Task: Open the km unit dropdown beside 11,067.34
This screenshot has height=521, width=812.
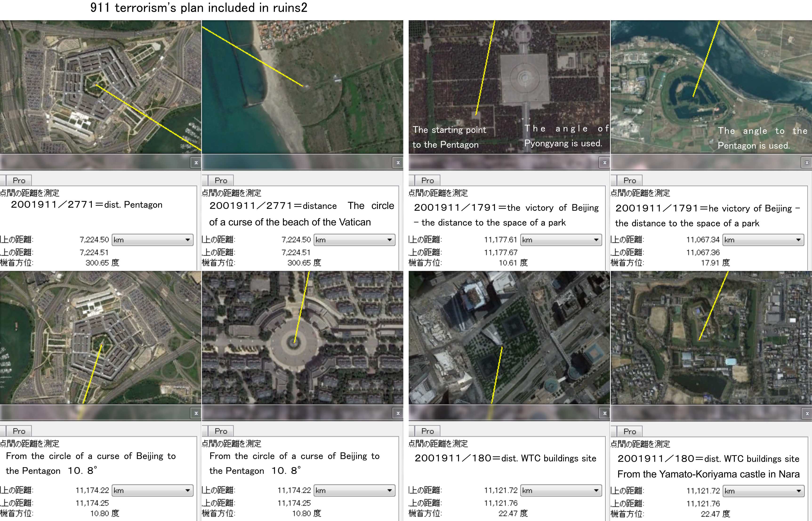Action: [x=763, y=240]
